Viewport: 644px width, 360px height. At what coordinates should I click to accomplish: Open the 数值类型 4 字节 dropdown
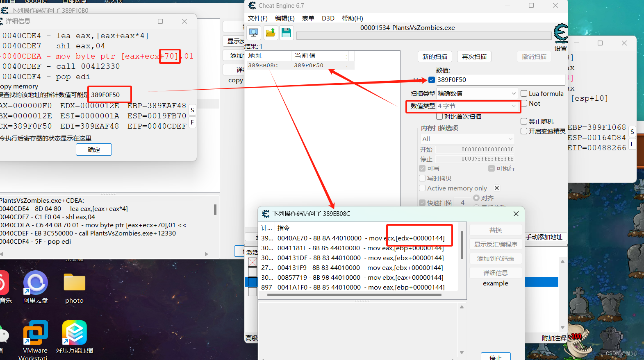pyautogui.click(x=477, y=106)
